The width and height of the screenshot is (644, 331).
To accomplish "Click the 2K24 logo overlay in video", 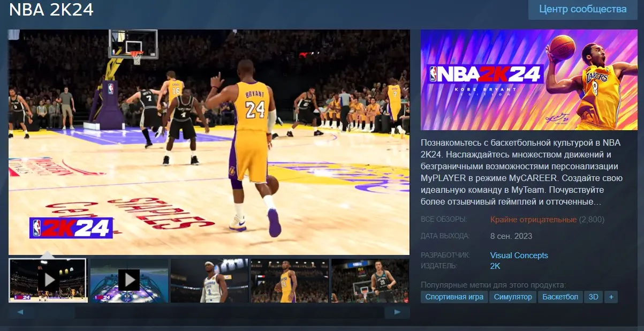I will (x=71, y=228).
